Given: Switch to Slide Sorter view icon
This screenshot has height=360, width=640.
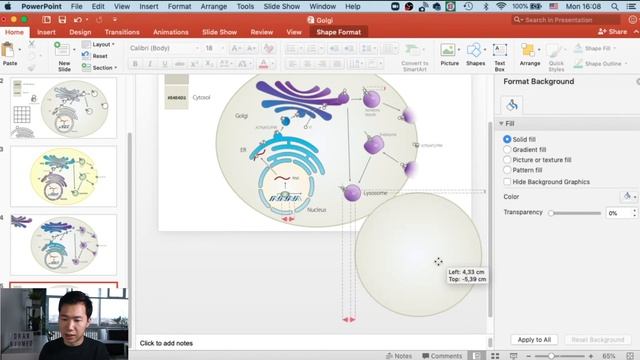Looking at the screenshot, I should (x=495, y=356).
